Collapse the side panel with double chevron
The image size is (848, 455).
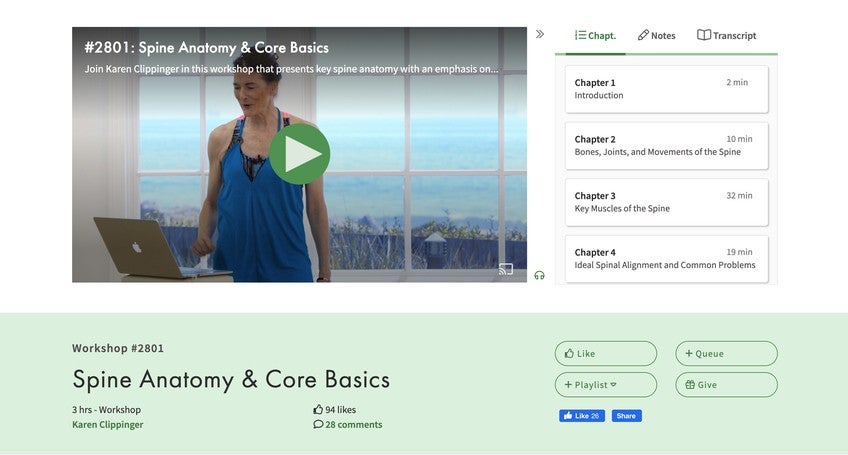tap(540, 34)
